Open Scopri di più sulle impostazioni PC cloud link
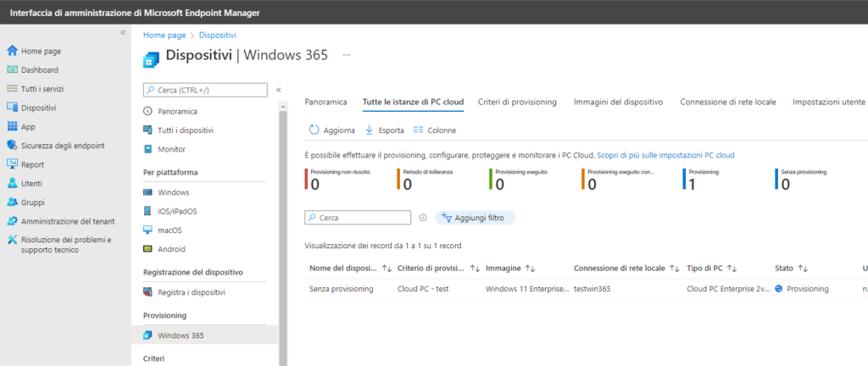Image resolution: width=868 pixels, height=366 pixels. [665, 155]
